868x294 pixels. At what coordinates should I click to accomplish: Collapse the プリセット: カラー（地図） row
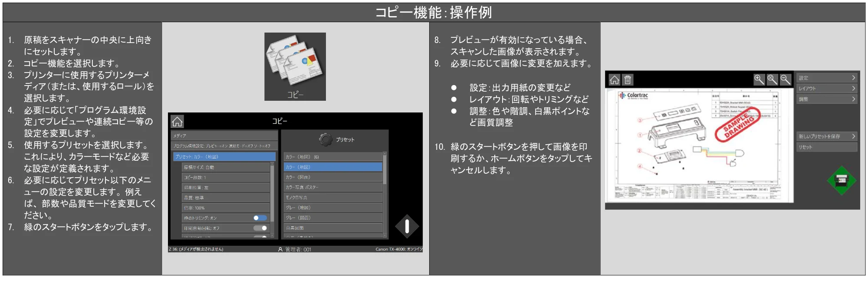pos(224,157)
